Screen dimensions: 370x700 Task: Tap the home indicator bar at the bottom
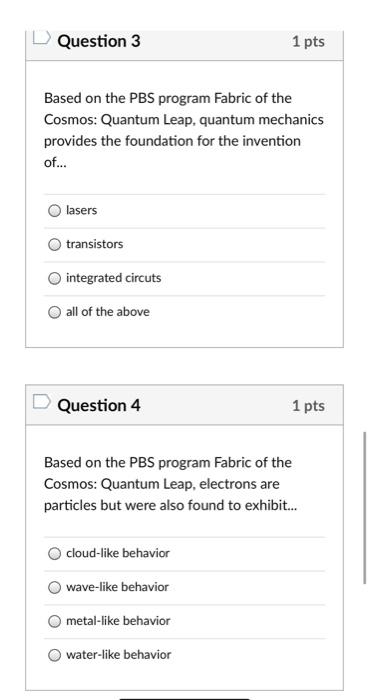pyautogui.click(x=185, y=698)
